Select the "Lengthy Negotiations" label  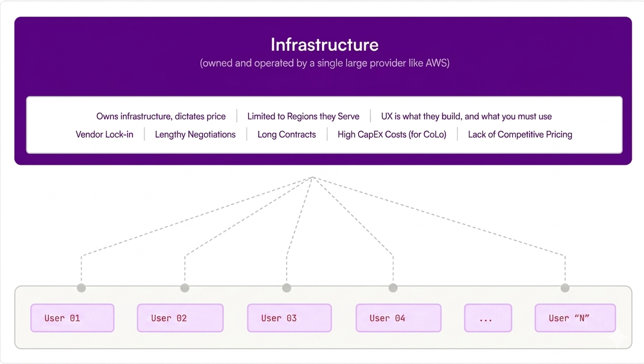[x=195, y=134]
